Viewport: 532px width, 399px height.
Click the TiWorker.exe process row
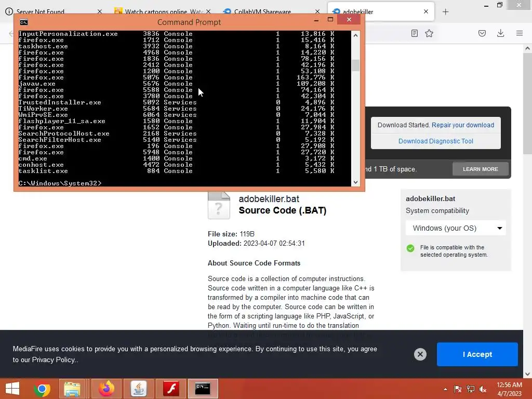(177, 109)
